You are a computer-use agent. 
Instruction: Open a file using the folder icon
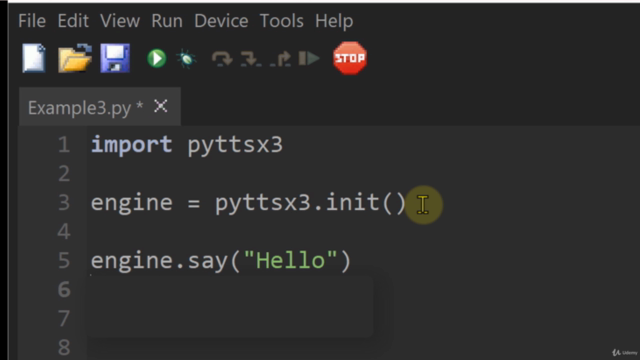point(75,58)
